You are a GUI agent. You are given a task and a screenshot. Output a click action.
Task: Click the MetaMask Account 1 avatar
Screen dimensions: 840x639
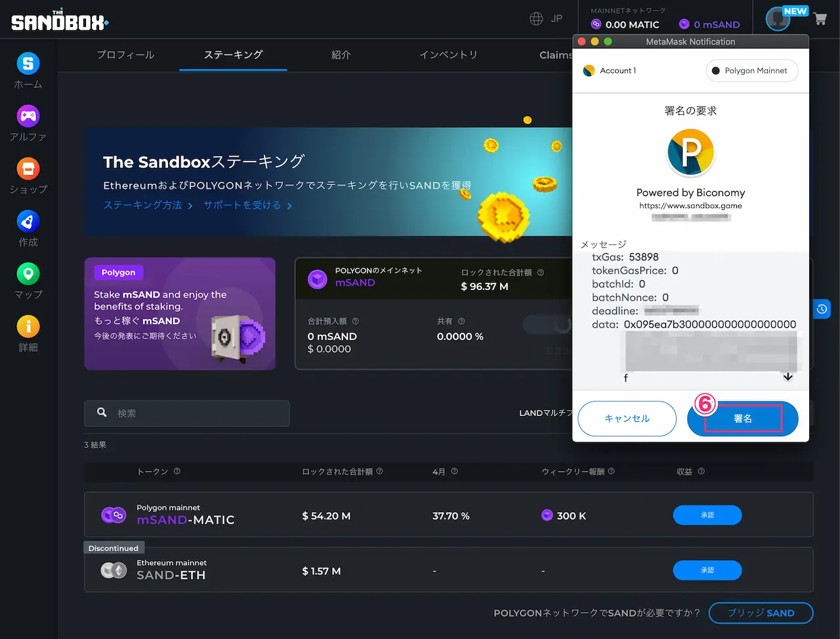(x=589, y=70)
